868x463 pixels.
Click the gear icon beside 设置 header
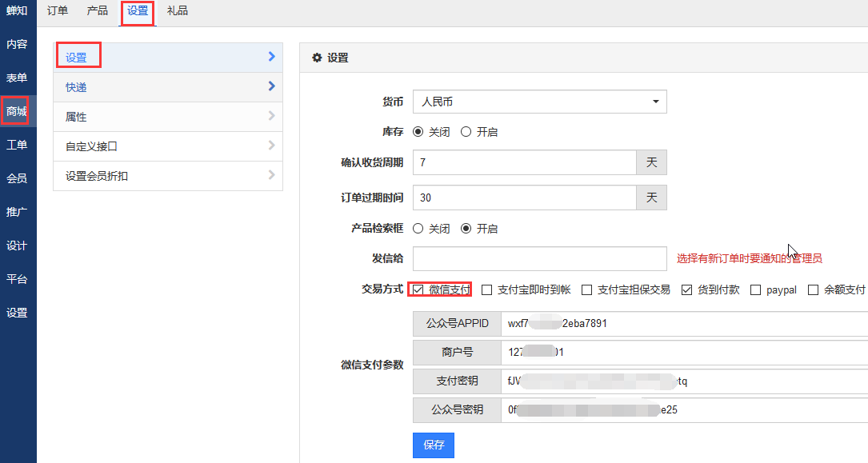(x=317, y=58)
